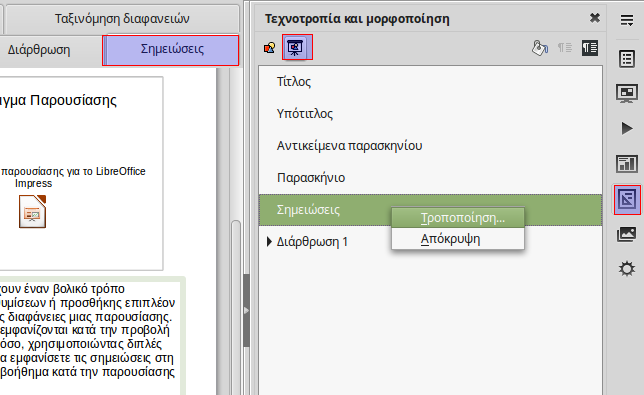Viewport: 644px width, 395px height.
Task: Open the Properties sidebar deck
Action: pyautogui.click(x=627, y=59)
